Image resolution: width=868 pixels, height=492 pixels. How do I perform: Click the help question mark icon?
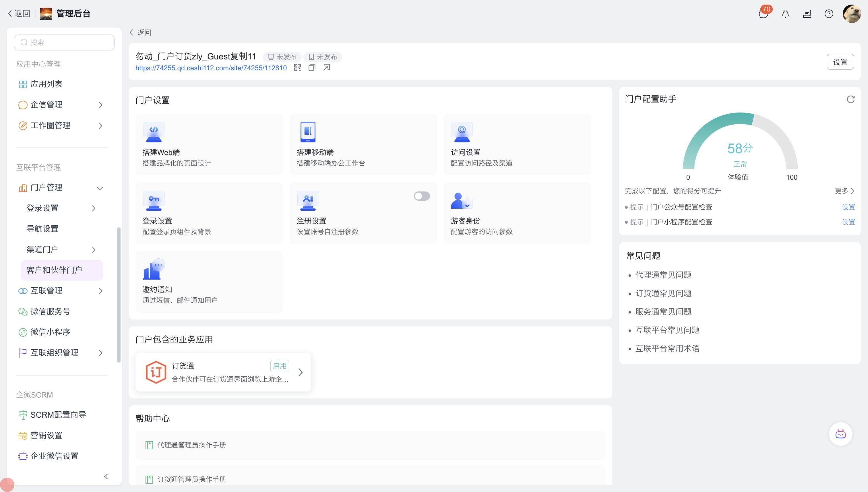pos(828,14)
